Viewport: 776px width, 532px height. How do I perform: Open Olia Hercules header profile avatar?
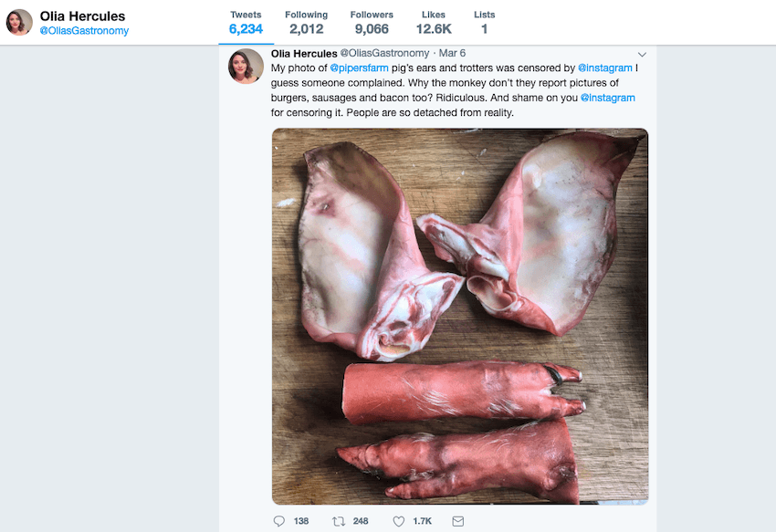click(19, 22)
